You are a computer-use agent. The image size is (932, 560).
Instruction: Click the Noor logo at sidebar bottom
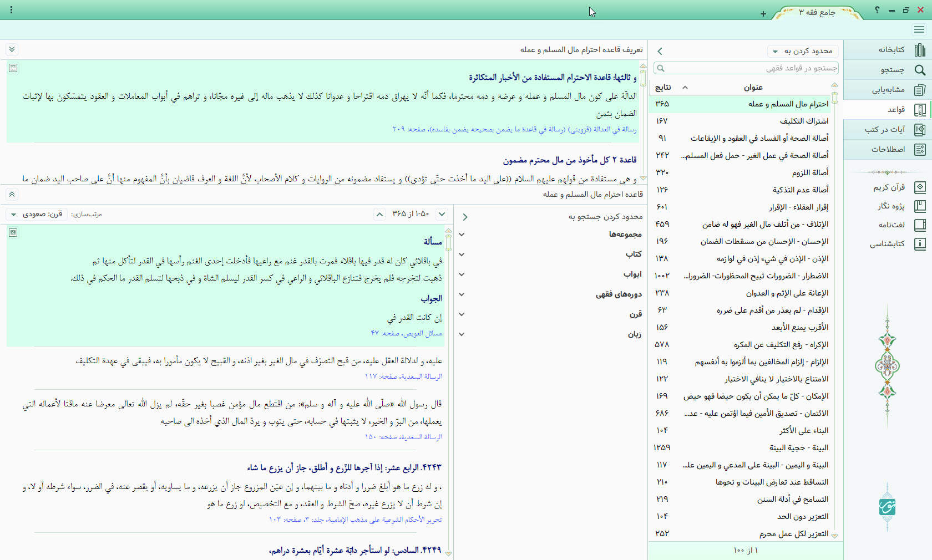click(888, 506)
